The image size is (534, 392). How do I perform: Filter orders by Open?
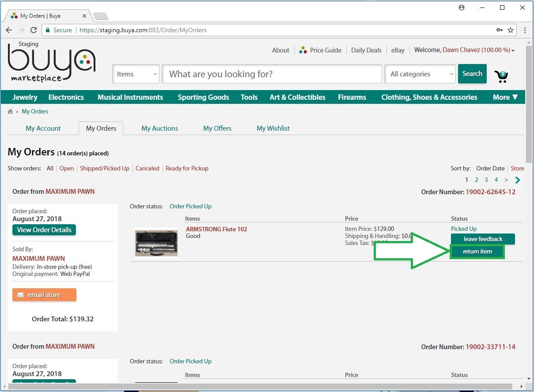coord(67,168)
